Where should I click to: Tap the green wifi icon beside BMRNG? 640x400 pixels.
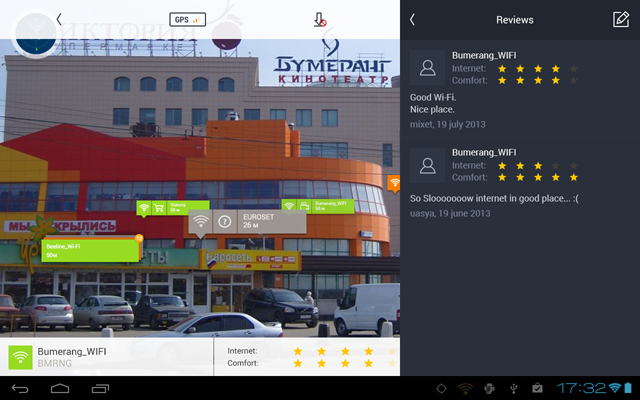(x=20, y=357)
